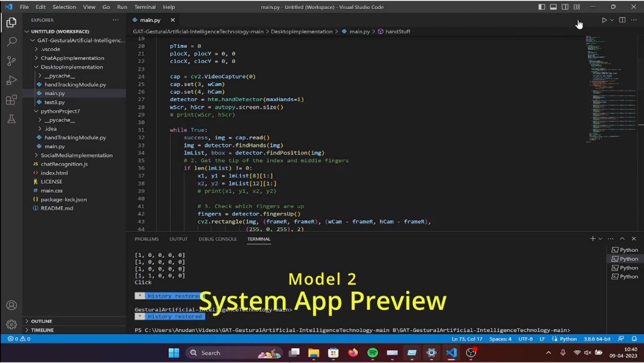Open Explorer views and more actions ellipsis

pyautogui.click(x=116, y=20)
